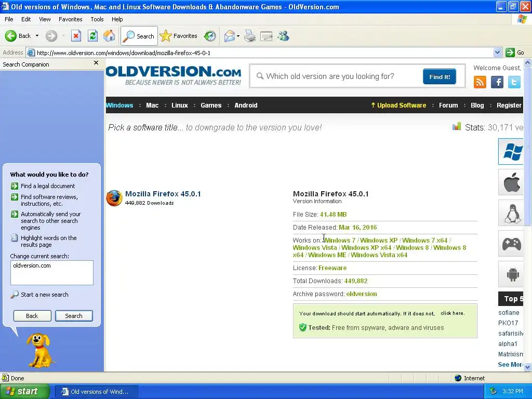The height and width of the screenshot is (399, 532).
Task: Select Highlight words on the results page
Action: click(x=44, y=241)
